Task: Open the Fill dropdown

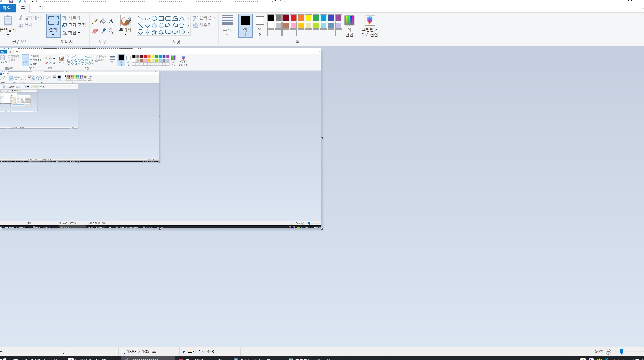Action: pos(204,25)
